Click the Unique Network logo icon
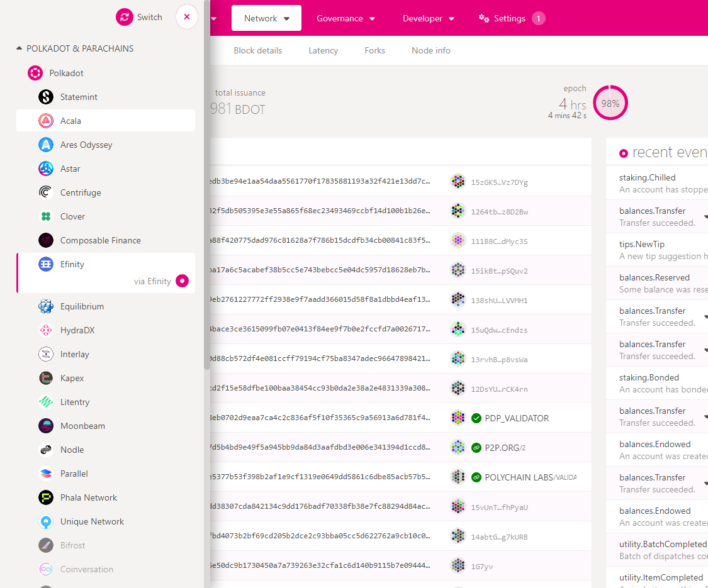 click(45, 522)
